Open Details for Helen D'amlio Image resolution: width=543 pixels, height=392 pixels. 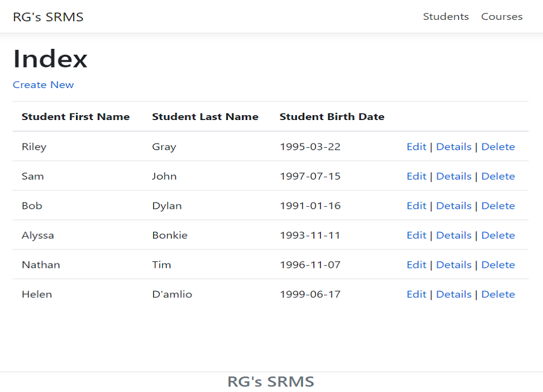(x=454, y=294)
